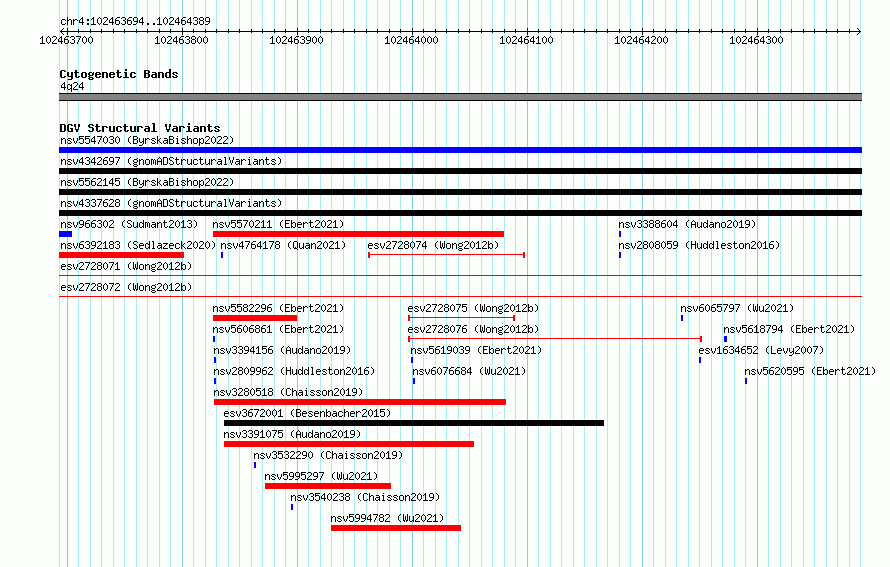The width and height of the screenshot is (890, 567).
Task: Click nsv5995297 (Wu2021) label
Action: [x=321, y=476]
